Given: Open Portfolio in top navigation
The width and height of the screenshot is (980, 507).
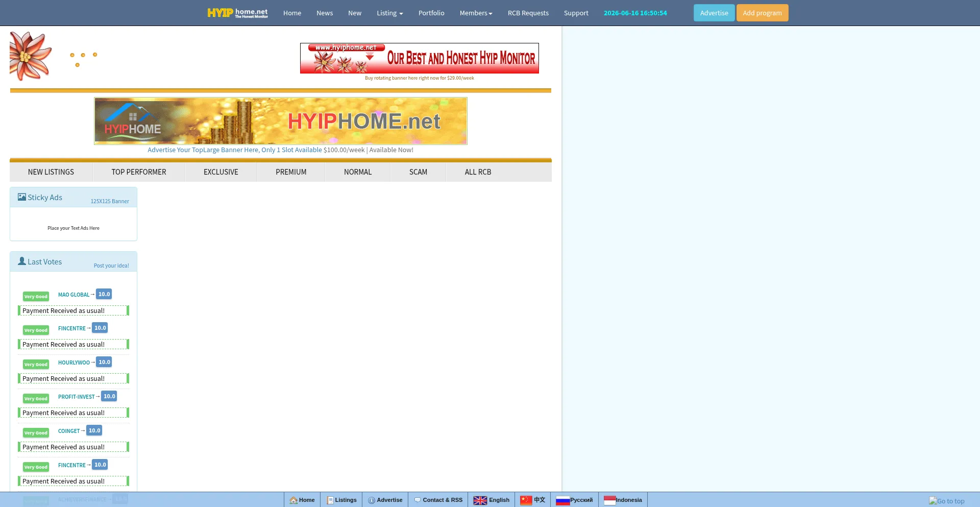Looking at the screenshot, I should (431, 13).
